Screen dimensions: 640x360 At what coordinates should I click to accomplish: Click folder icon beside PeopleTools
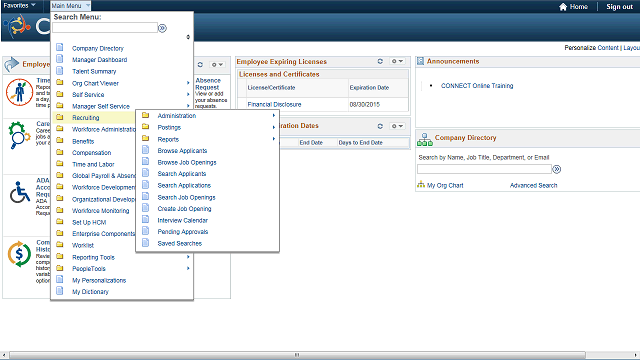(x=60, y=268)
